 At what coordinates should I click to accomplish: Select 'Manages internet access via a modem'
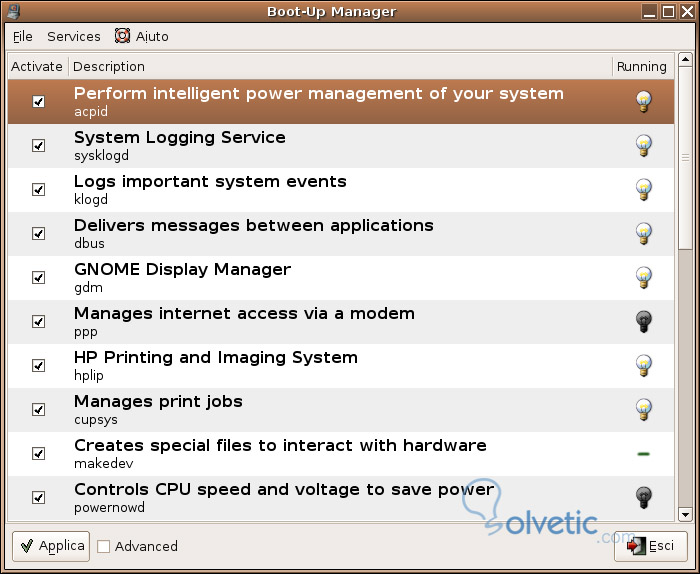pyautogui.click(x=244, y=313)
